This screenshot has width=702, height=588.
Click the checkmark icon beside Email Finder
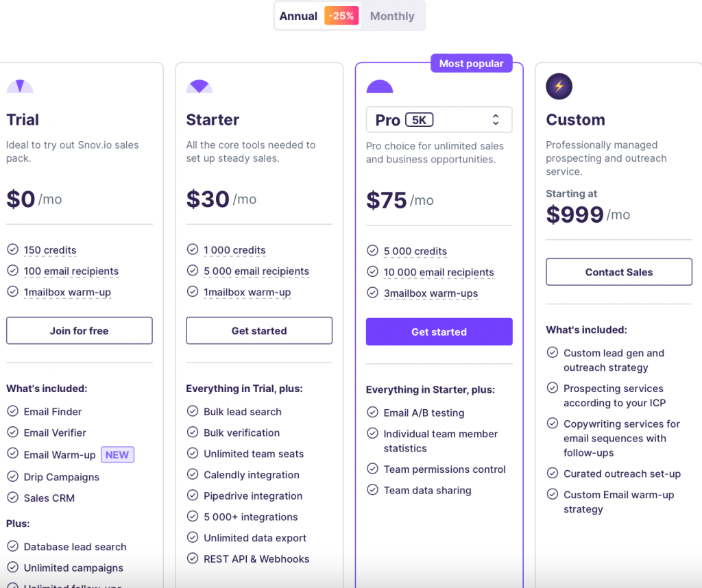click(12, 411)
